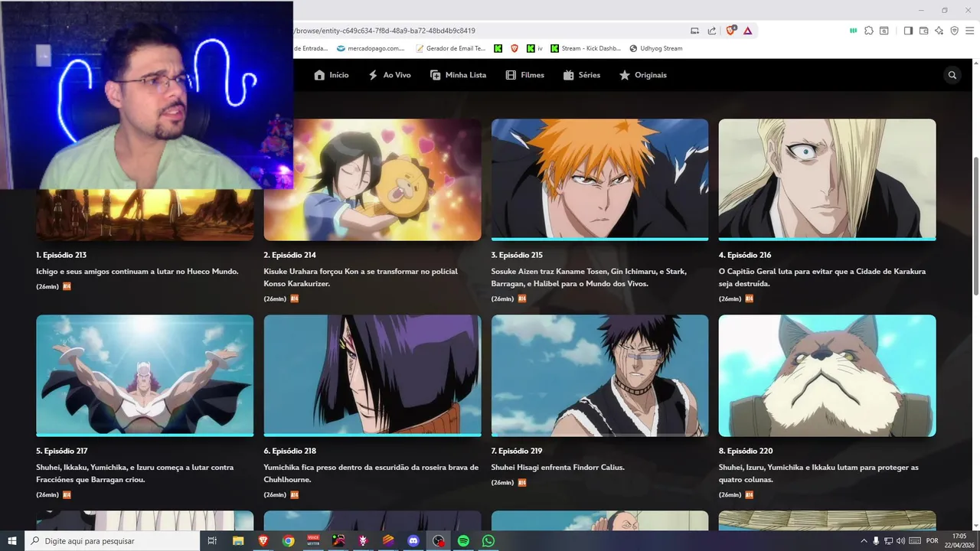Open the browser extensions puzzle icon
Screen dimensions: 980x551
[x=869, y=31]
